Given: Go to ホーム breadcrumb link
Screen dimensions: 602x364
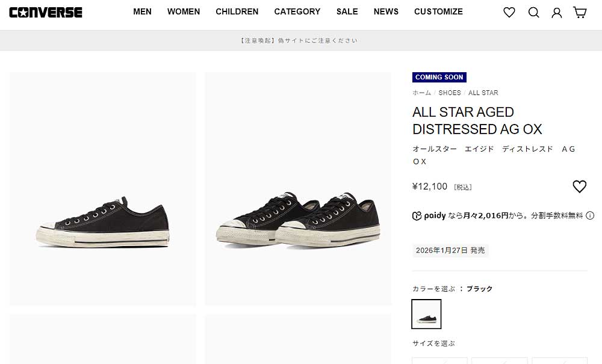Looking at the screenshot, I should click(x=421, y=93).
